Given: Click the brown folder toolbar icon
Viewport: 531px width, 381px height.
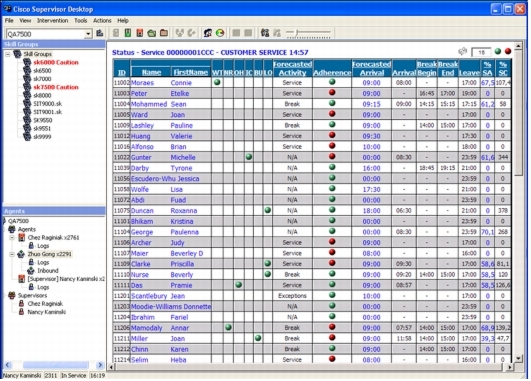Looking at the screenshot, I should [x=164, y=33].
